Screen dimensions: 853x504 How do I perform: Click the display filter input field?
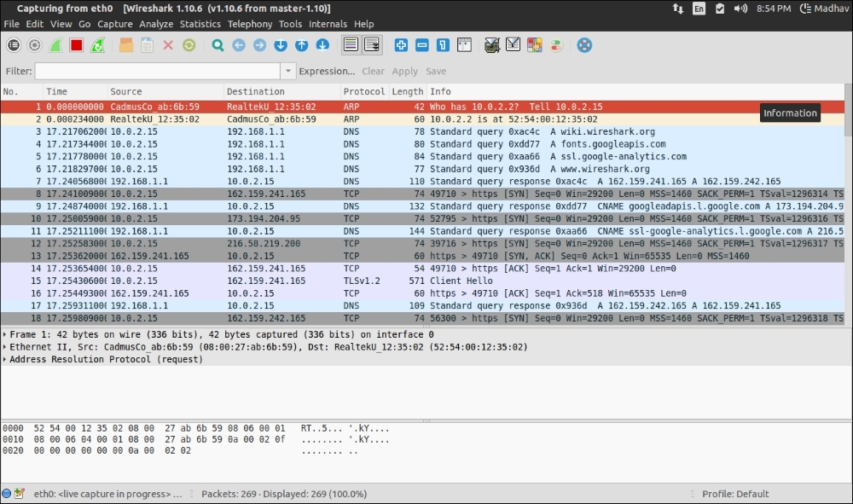point(158,72)
